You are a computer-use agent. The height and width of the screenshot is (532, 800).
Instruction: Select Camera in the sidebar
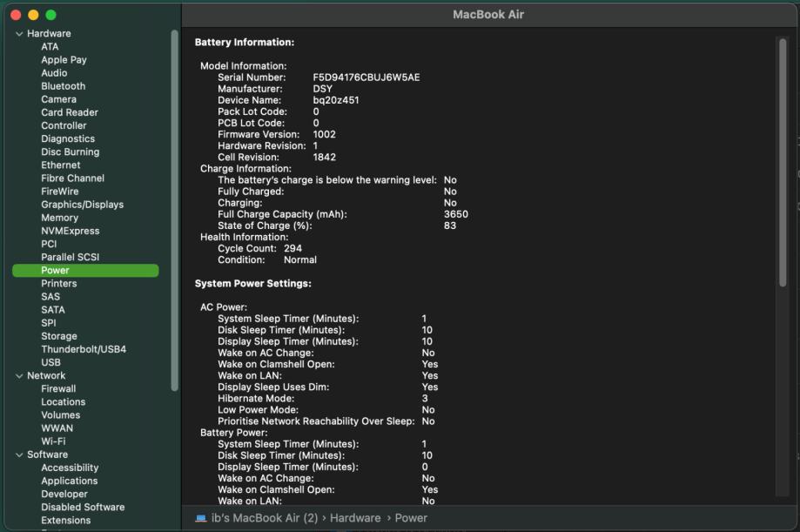coord(58,99)
